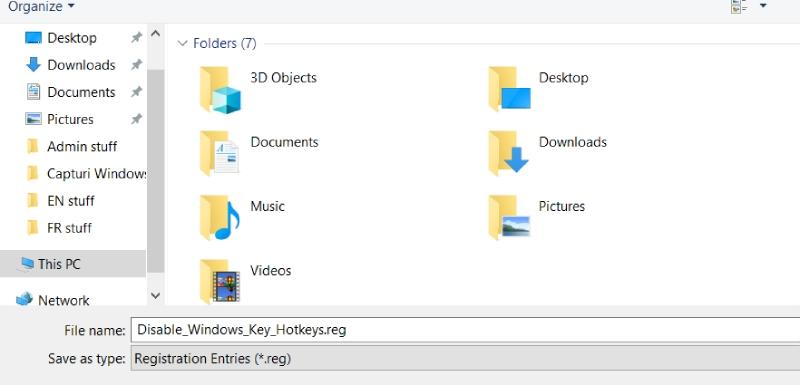Screen dimensions: 800x385
Task: Click the pin icon next to sidebar Desktop
Action: pos(136,38)
